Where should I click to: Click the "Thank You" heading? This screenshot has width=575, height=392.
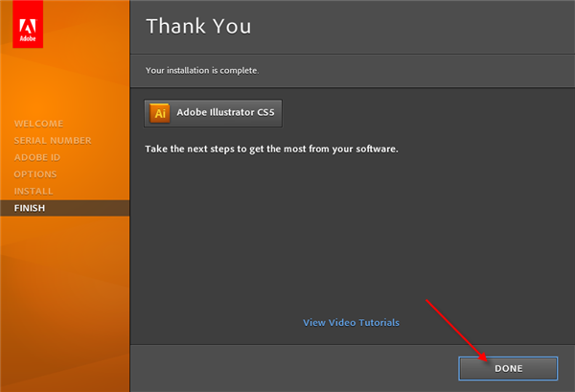pos(198,27)
